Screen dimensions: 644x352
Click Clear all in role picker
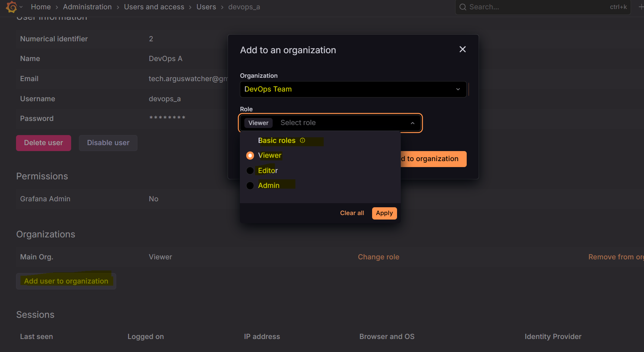(352, 213)
